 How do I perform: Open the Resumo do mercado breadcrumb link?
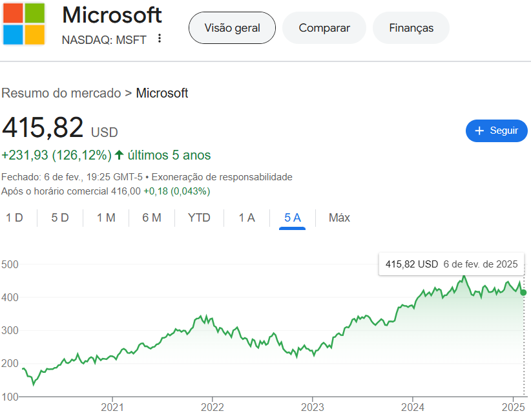pos(61,93)
